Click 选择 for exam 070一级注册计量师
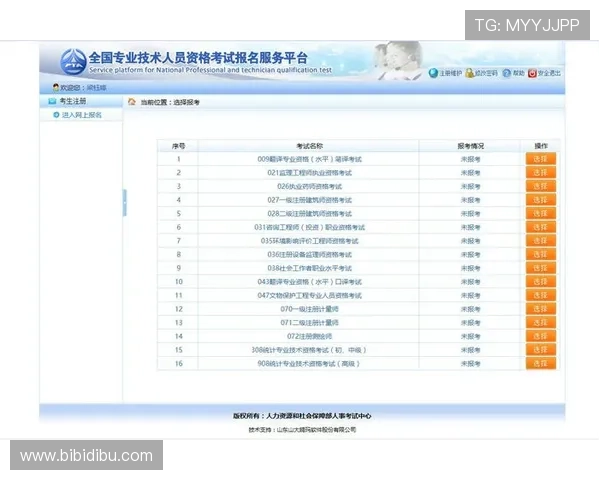This screenshot has height=480, width=600. (541, 309)
